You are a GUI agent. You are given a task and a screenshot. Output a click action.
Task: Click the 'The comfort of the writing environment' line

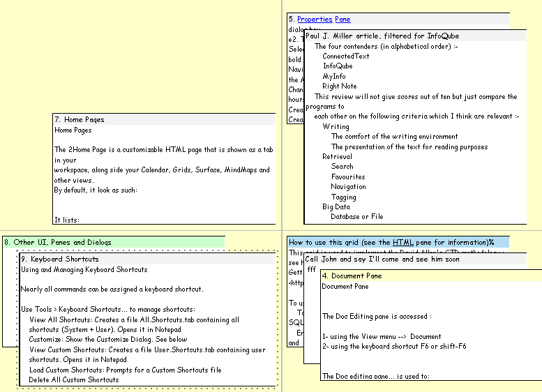[x=394, y=137]
